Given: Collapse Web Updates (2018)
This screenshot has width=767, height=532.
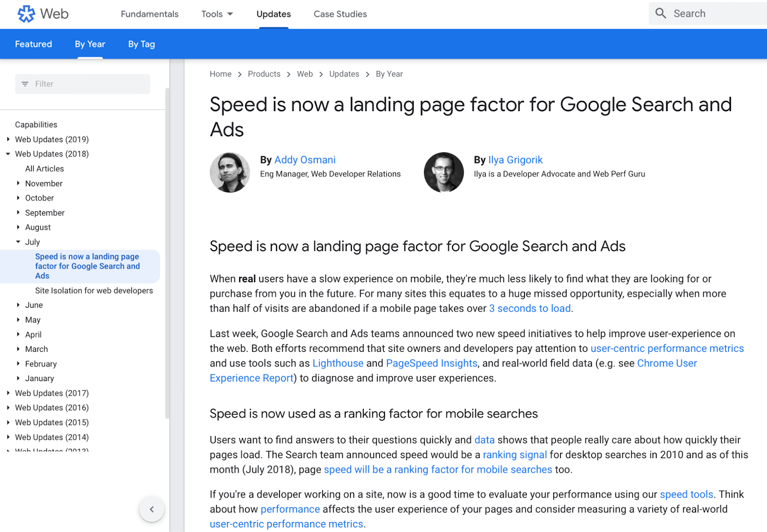Looking at the screenshot, I should pos(8,154).
